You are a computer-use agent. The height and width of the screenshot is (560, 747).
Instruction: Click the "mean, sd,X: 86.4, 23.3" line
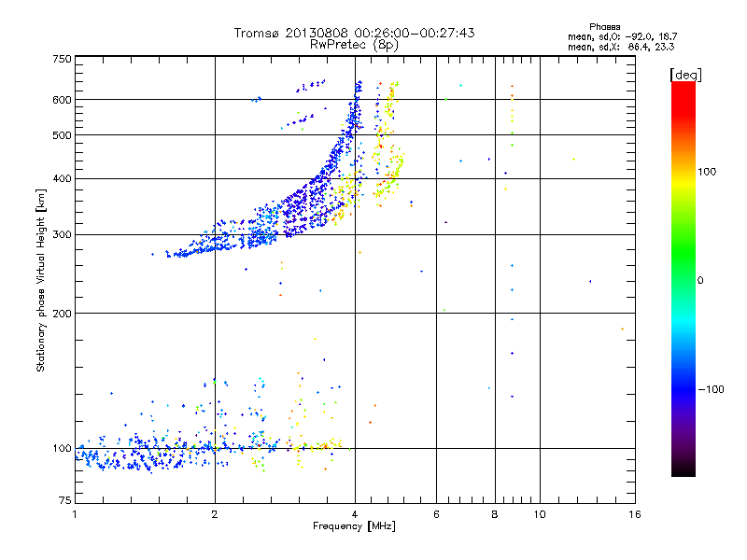[621, 47]
